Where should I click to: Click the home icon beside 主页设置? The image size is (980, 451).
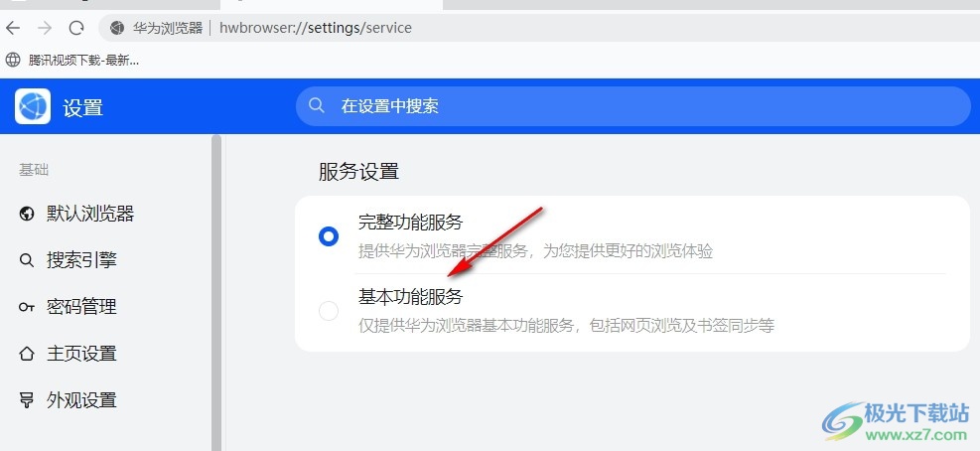pos(26,354)
